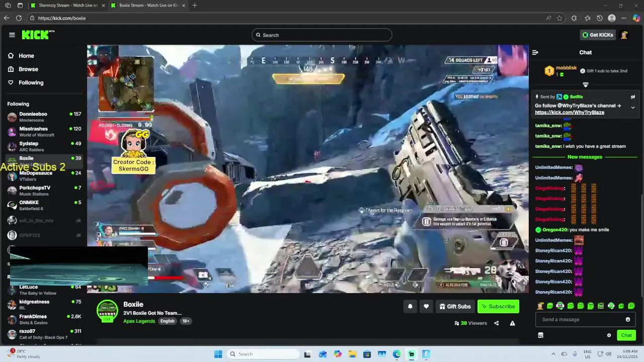
Task: Click the Kick search box
Action: [x=322, y=35]
